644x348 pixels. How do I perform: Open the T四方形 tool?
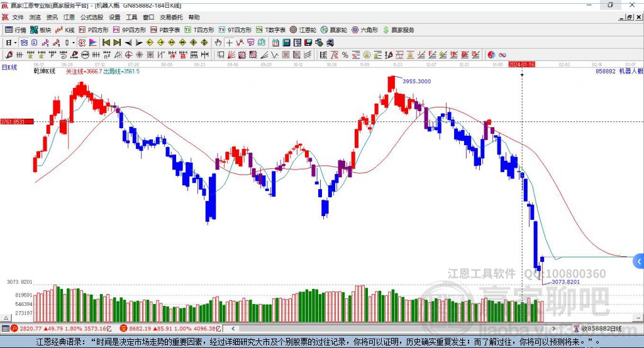(199, 30)
